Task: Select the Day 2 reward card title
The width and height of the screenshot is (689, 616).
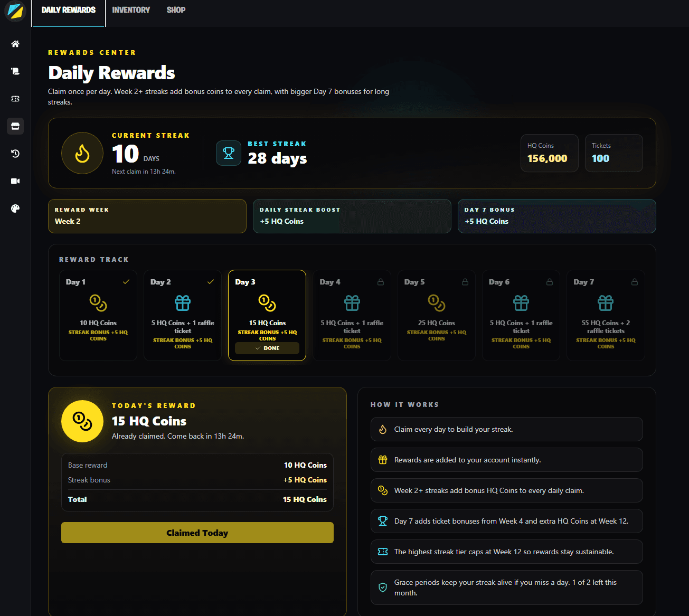Action: (161, 282)
